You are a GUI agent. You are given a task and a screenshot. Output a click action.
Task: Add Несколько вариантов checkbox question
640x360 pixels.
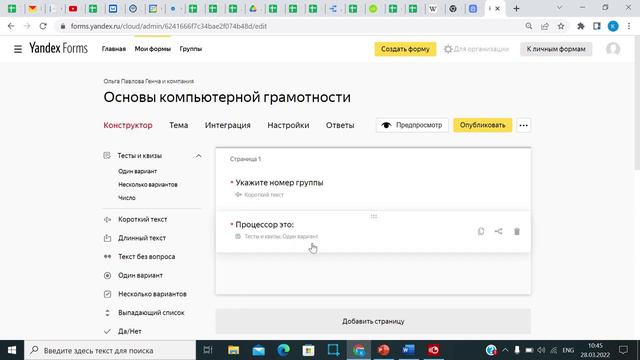click(152, 294)
